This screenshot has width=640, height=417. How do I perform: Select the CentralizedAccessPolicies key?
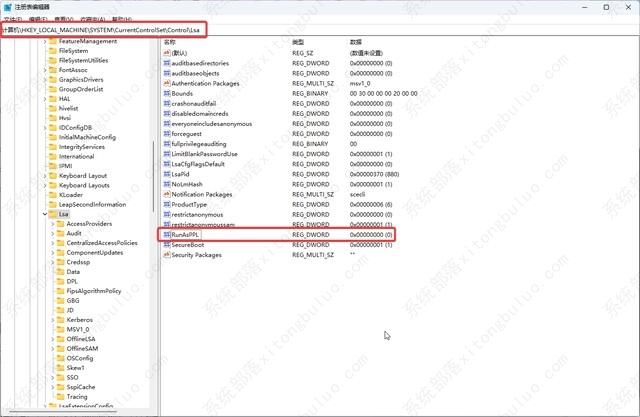102,243
